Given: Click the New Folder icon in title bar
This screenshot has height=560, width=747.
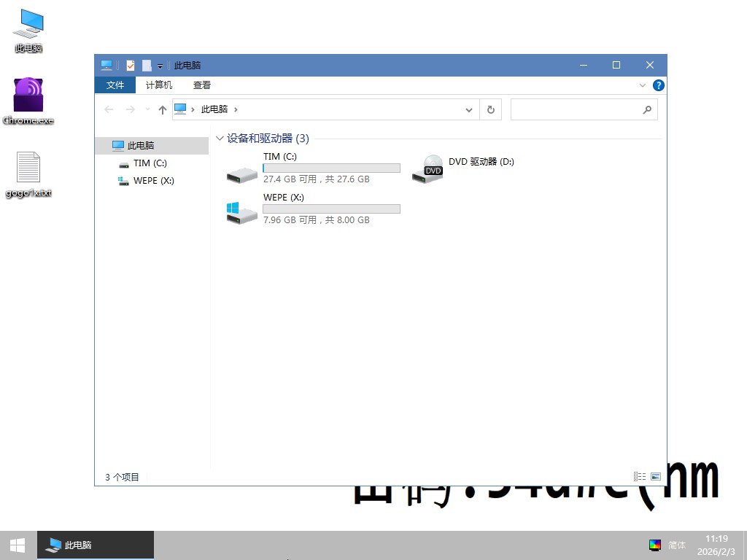Looking at the screenshot, I should click(x=147, y=66).
